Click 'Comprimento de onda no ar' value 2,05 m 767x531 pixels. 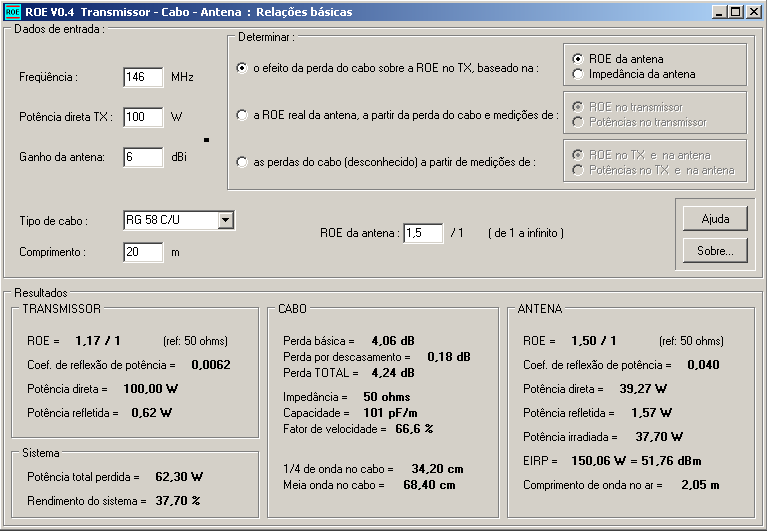(700, 485)
